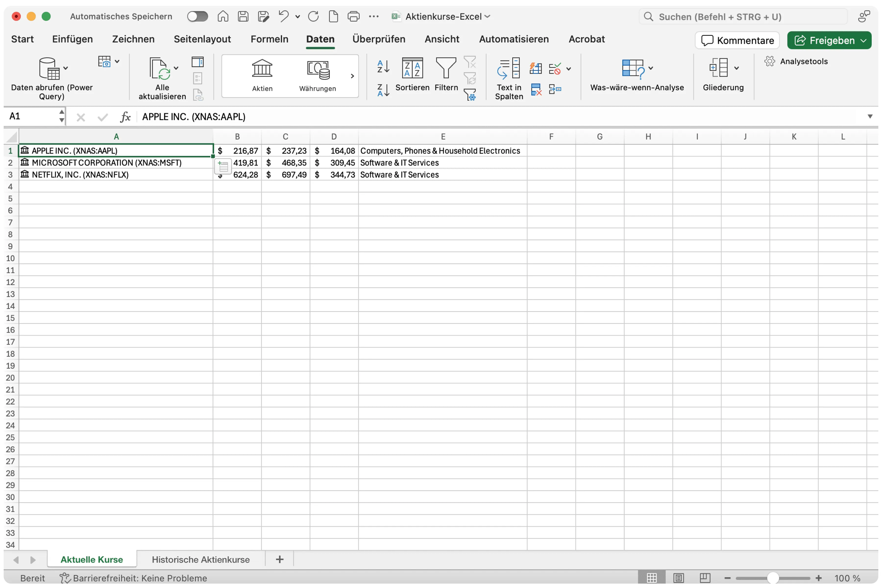
Task: Switch to page break preview view
Action: click(705, 578)
